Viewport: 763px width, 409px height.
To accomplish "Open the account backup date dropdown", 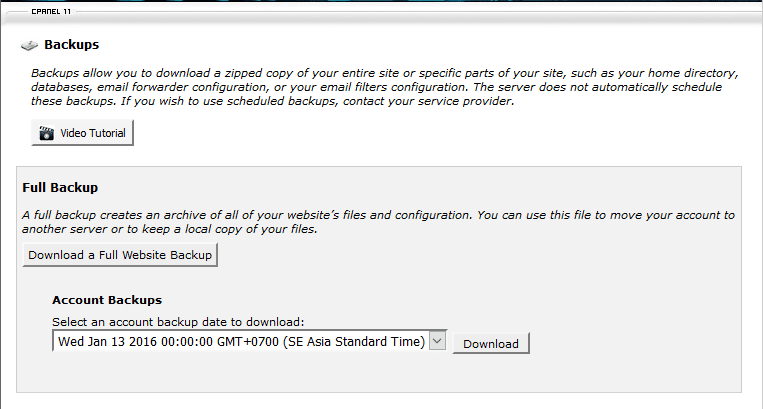I will [240, 342].
